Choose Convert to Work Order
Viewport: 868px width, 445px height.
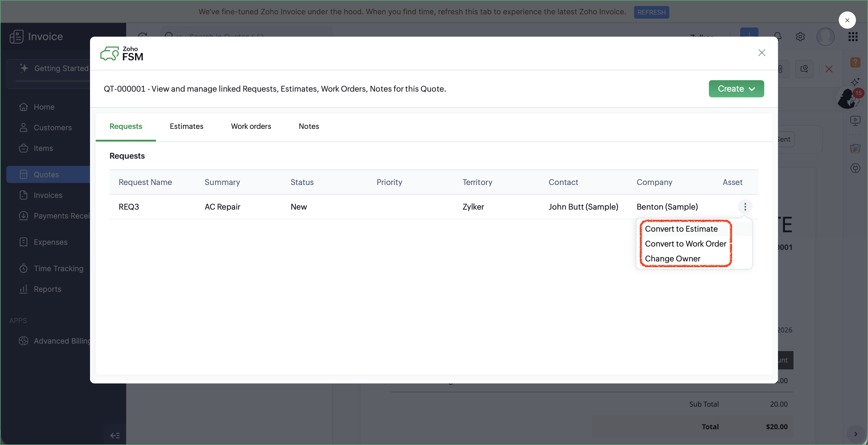click(685, 244)
